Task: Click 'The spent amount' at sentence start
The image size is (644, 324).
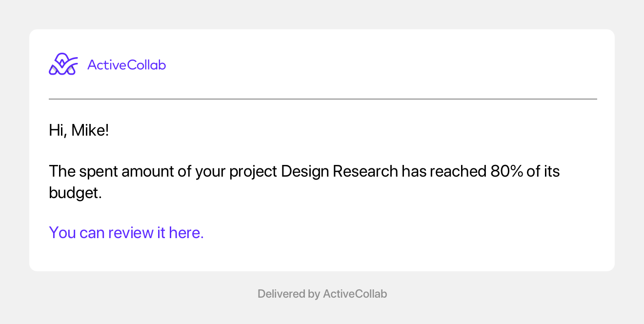Action: coord(103,172)
